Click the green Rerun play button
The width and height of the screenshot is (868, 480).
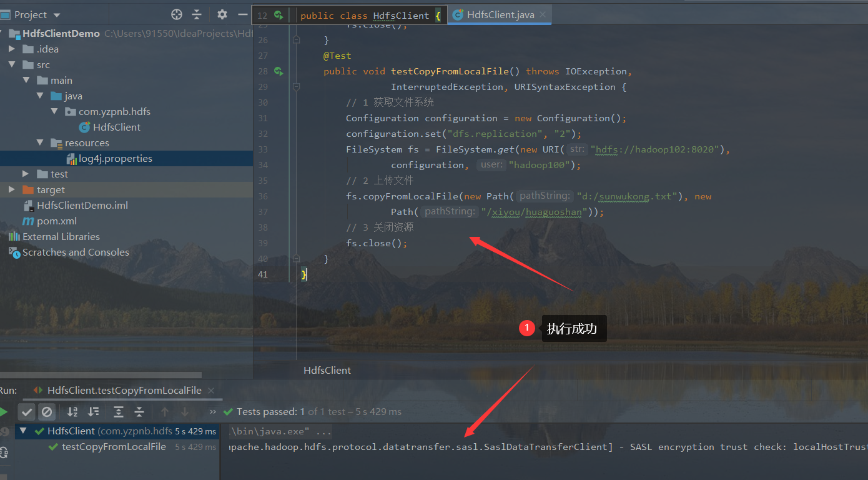3,412
